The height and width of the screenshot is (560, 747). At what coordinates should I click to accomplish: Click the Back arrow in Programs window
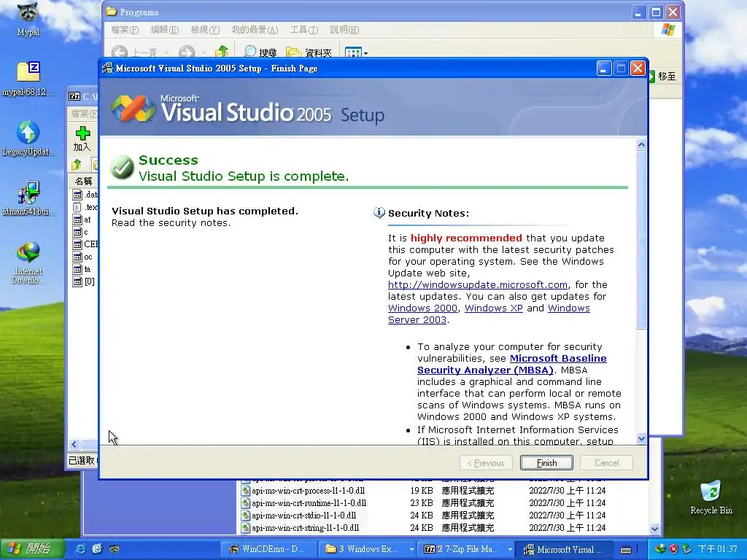point(120,52)
